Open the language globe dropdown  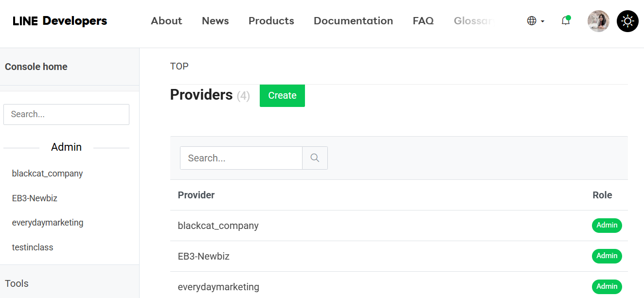coord(536,21)
